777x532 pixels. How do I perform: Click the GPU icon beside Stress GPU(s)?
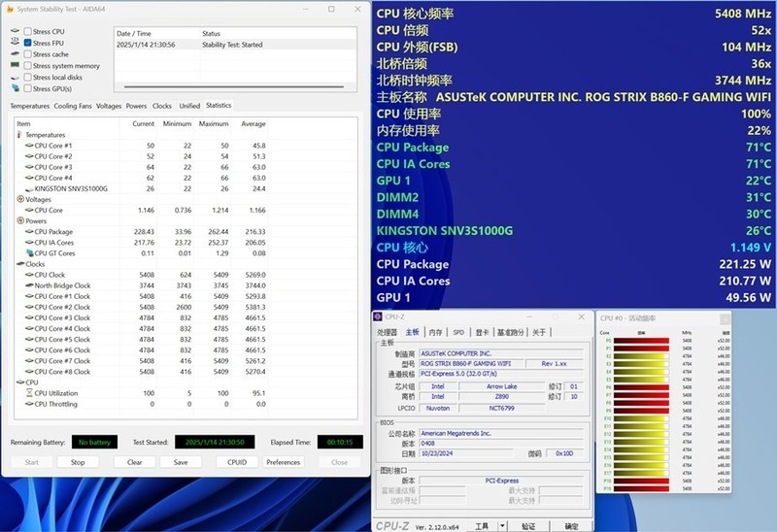pos(15,88)
